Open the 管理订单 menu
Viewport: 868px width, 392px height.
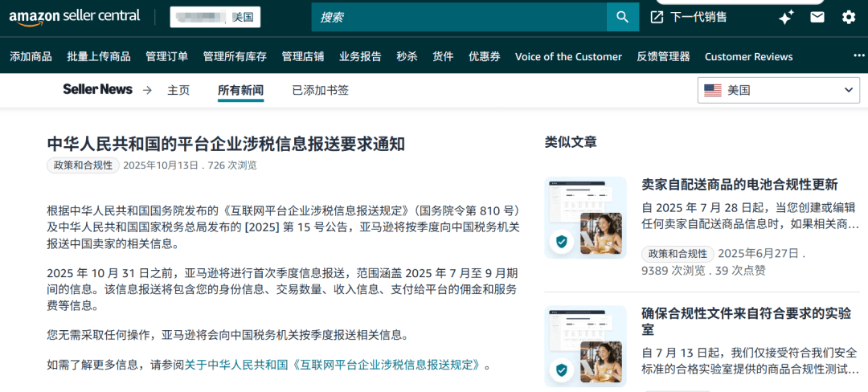(166, 56)
